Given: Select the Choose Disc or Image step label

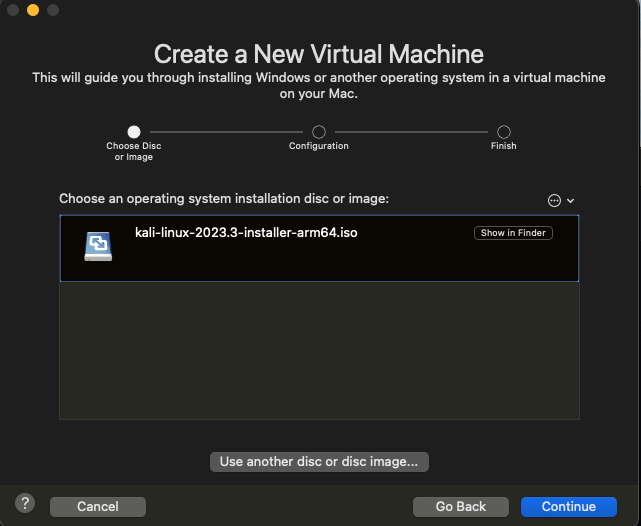Looking at the screenshot, I should pos(134,151).
